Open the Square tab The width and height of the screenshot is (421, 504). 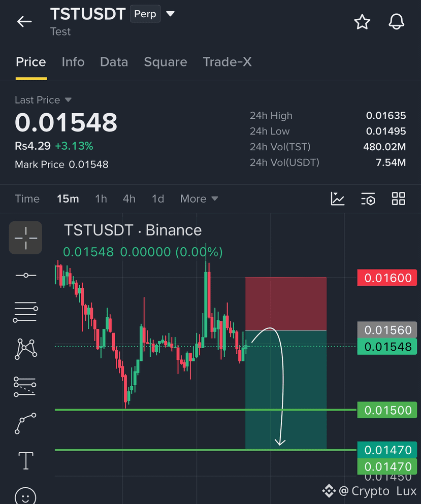point(166,62)
